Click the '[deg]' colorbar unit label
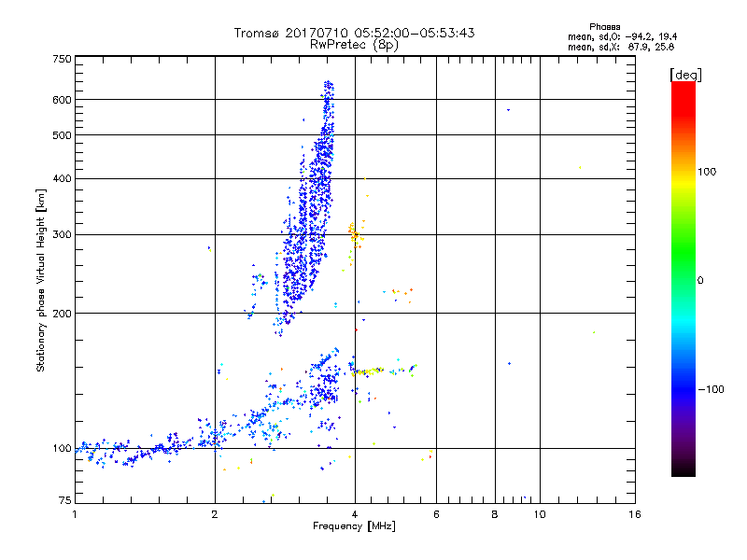Image resolution: width=747 pixels, height=560 pixels. (685, 75)
